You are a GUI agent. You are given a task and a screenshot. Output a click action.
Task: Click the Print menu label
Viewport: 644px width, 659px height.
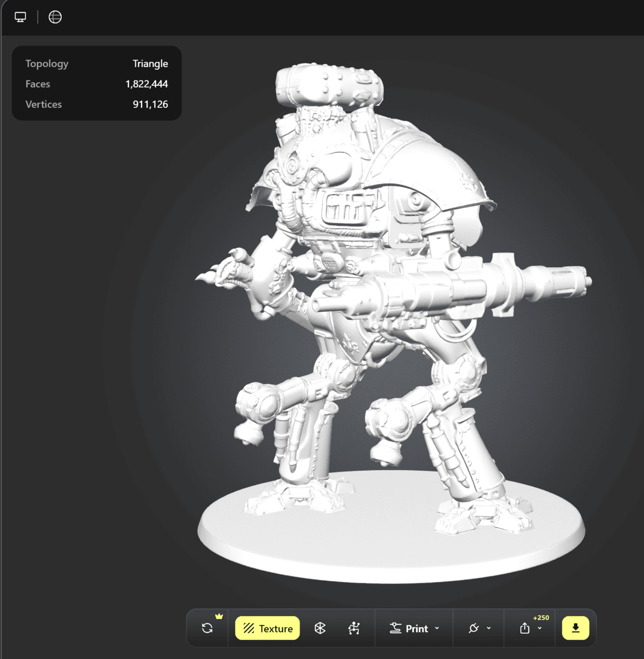pos(416,628)
